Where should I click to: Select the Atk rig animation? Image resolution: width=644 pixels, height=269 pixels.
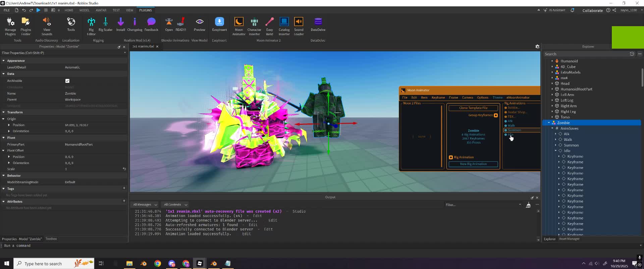coord(510,121)
